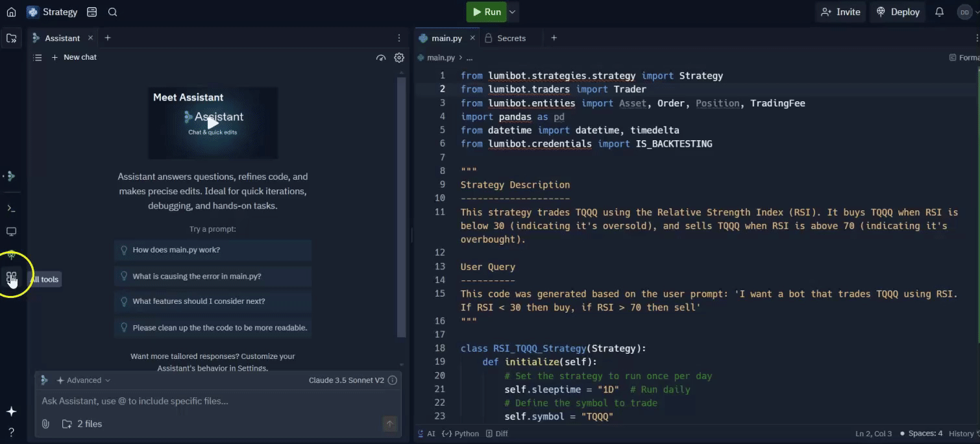Open the Deploy button
This screenshot has width=980, height=444.
click(898, 12)
